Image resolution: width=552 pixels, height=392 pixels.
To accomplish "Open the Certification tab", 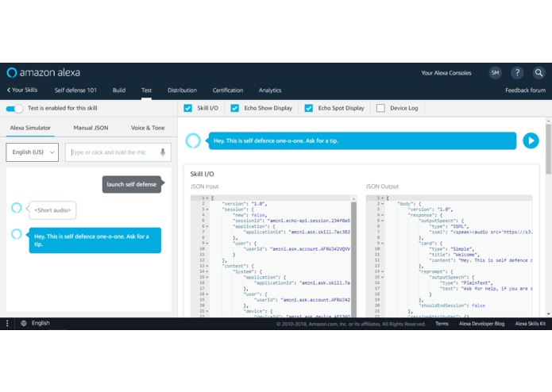I will coord(228,90).
